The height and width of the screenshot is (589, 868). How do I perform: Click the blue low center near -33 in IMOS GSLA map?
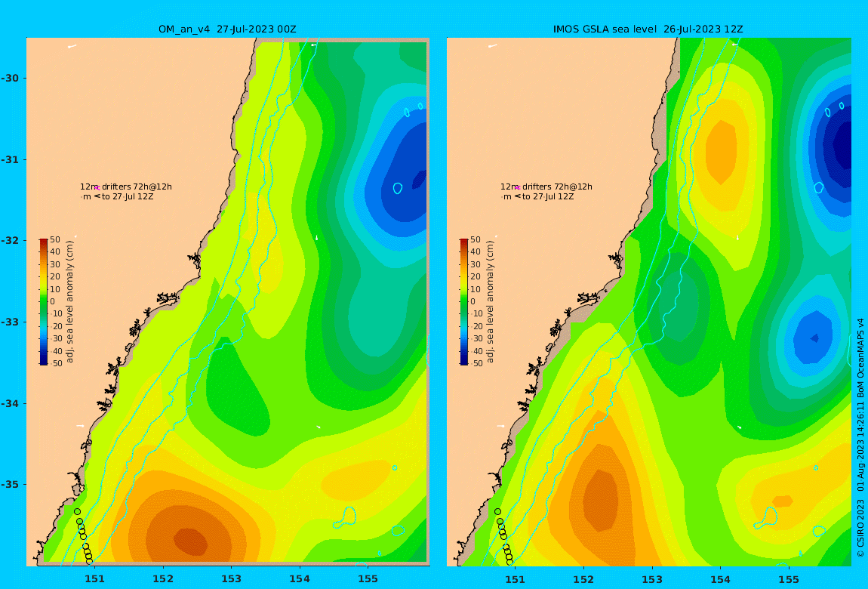814,337
